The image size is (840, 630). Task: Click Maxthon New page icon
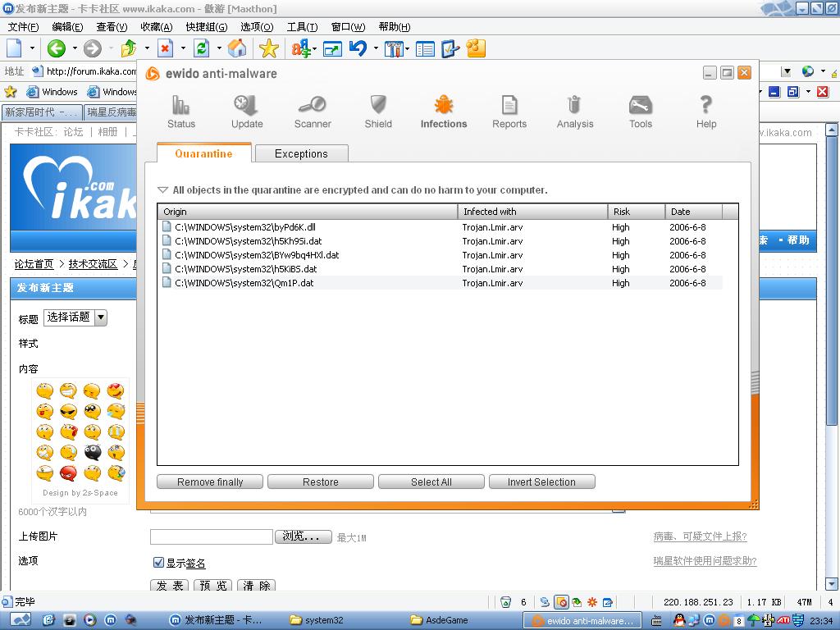pyautogui.click(x=14, y=48)
